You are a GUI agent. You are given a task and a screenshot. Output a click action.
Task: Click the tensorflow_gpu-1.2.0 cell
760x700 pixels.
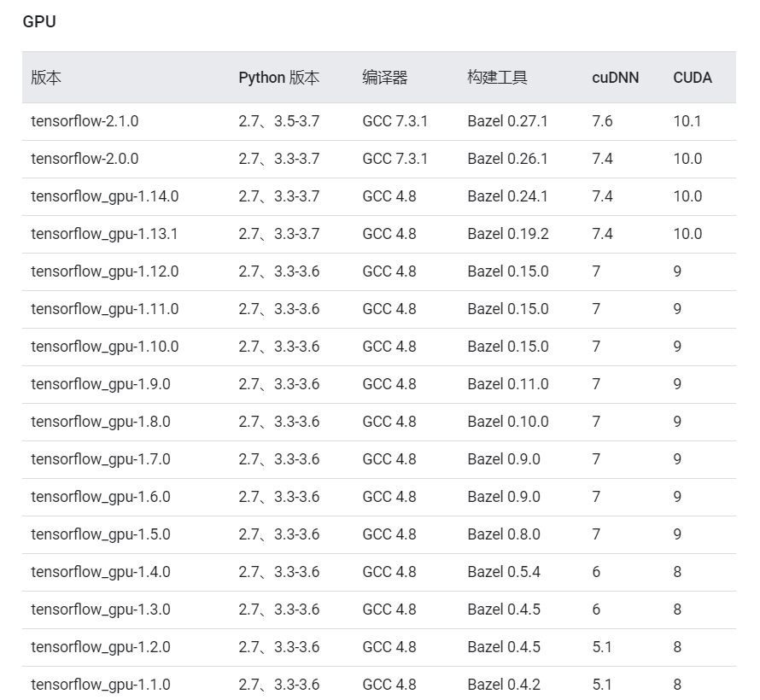tap(101, 647)
